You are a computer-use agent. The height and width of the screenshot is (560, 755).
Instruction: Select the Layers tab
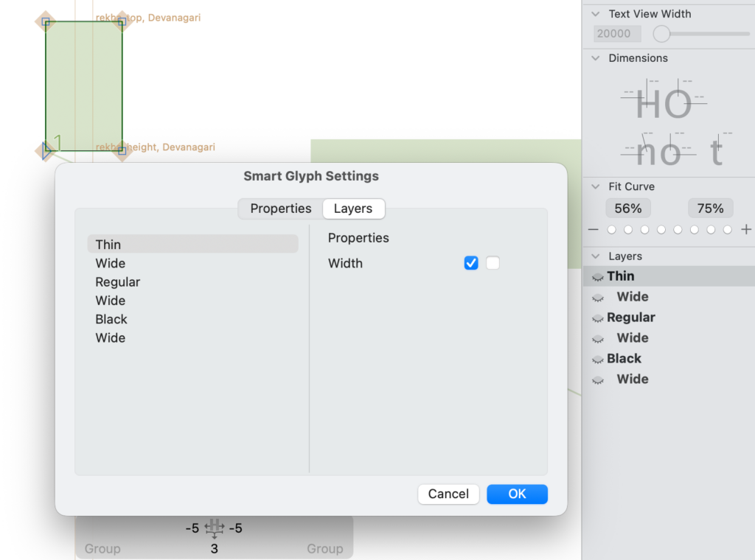pos(353,209)
